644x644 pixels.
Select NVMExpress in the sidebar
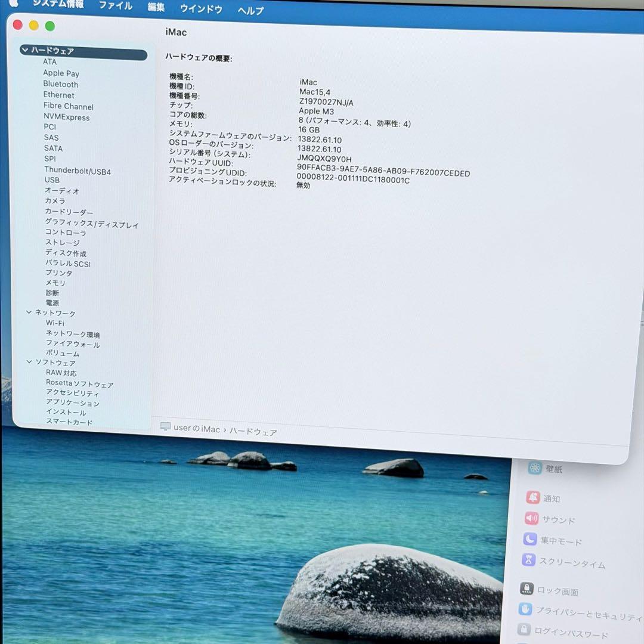67,117
